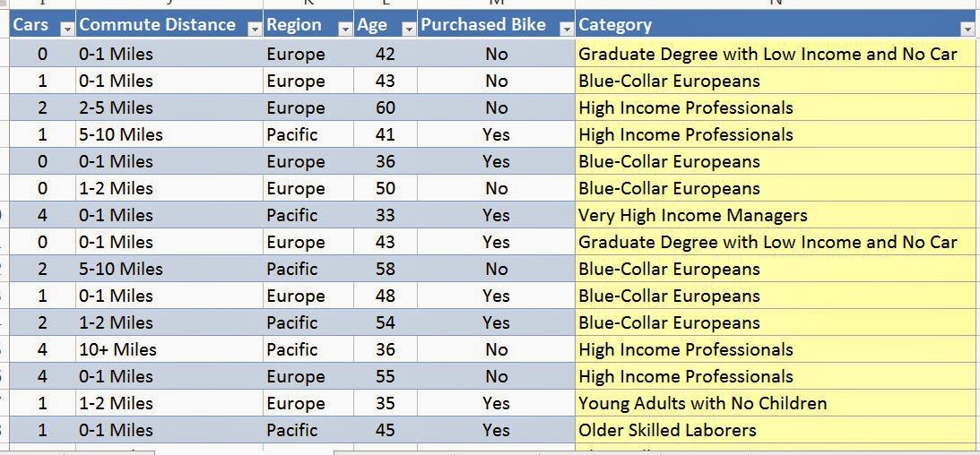
Task: Select the cell with age 60
Action: (x=386, y=108)
